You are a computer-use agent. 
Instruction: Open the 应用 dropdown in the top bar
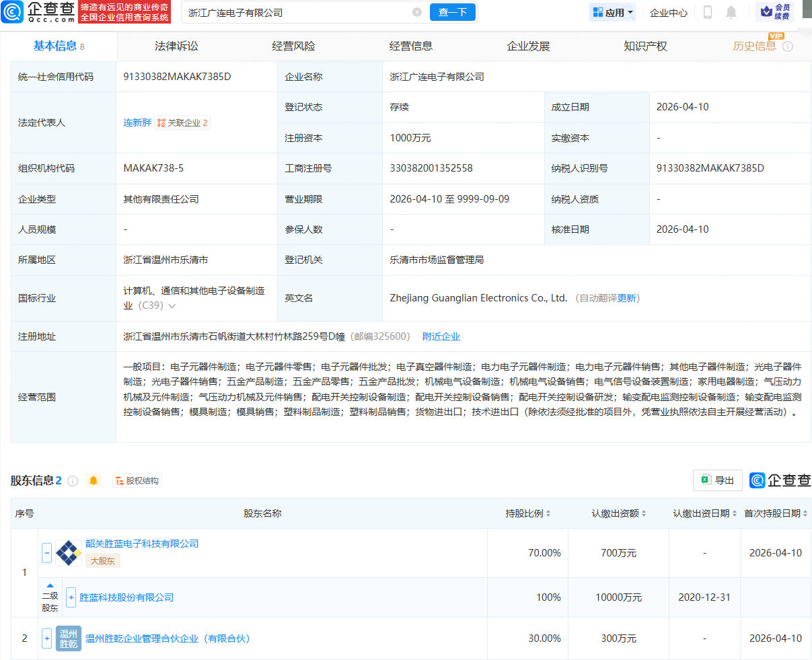pos(612,12)
